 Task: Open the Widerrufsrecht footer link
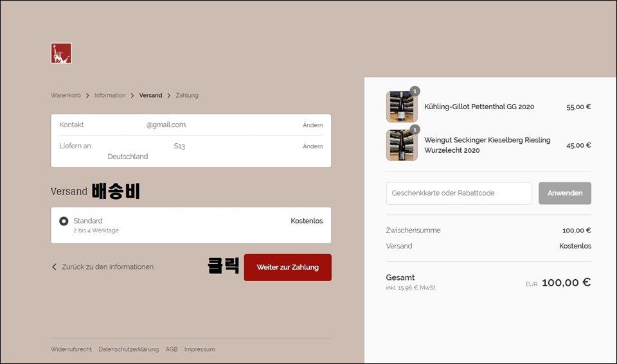coord(71,349)
